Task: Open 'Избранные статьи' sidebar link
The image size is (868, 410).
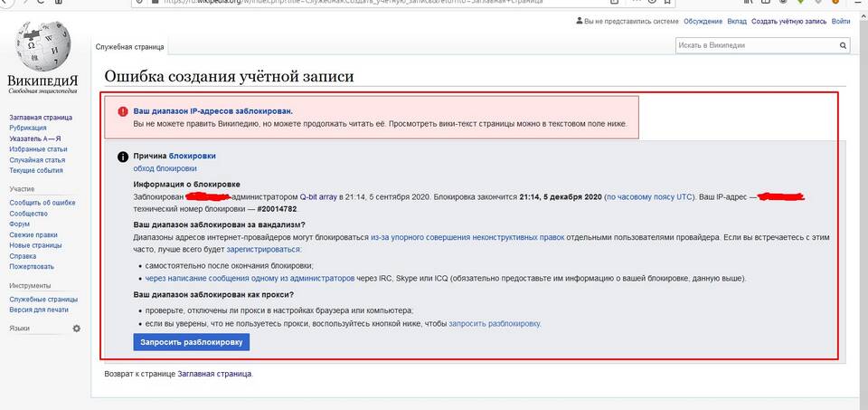Action: pyautogui.click(x=38, y=149)
